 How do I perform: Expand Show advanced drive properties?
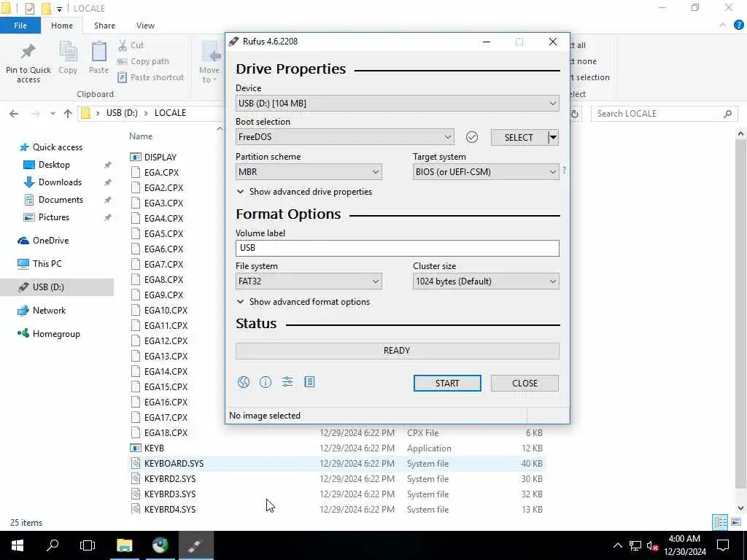coord(304,192)
